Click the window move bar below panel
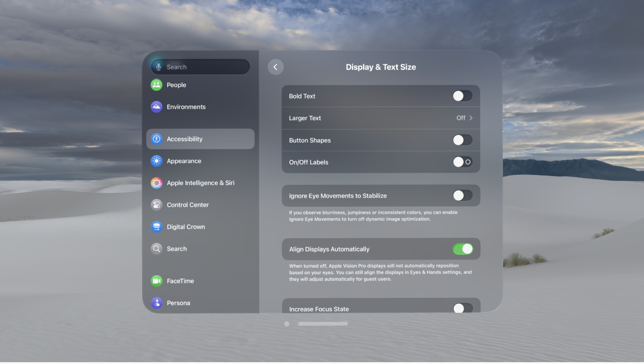The width and height of the screenshot is (644, 364). pyautogui.click(x=323, y=324)
